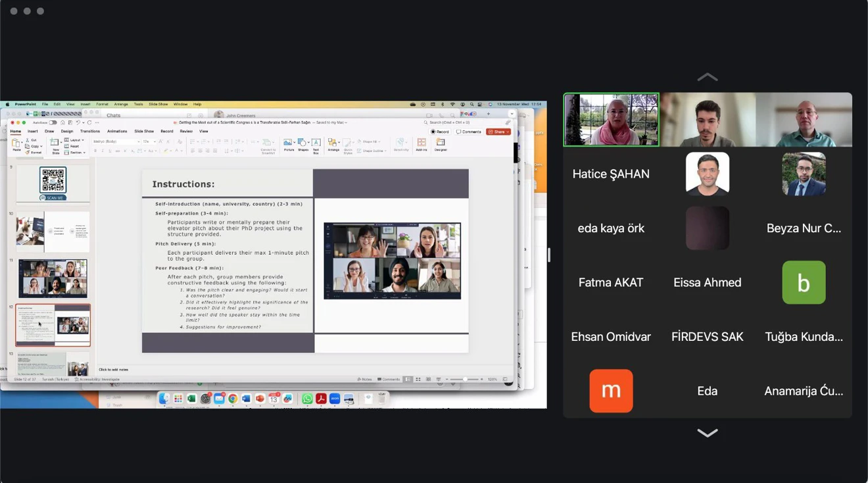Click the Paste icon
The height and width of the screenshot is (483, 868).
click(x=17, y=145)
